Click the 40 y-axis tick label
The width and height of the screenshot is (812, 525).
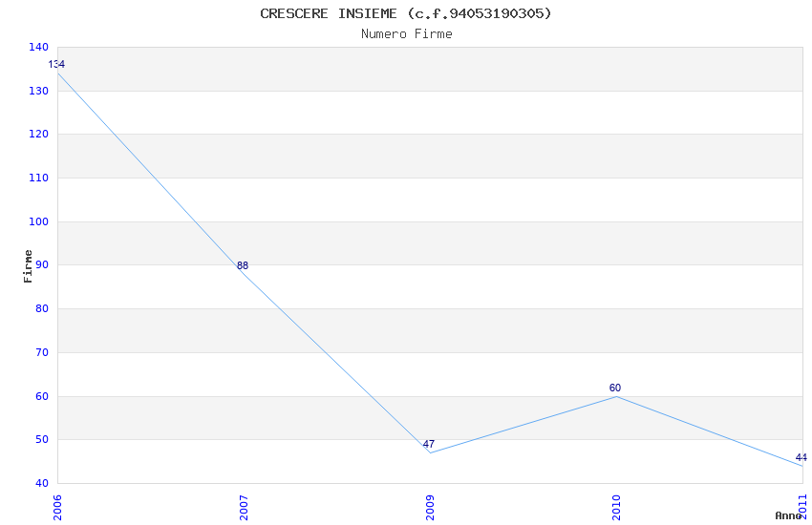coord(41,483)
